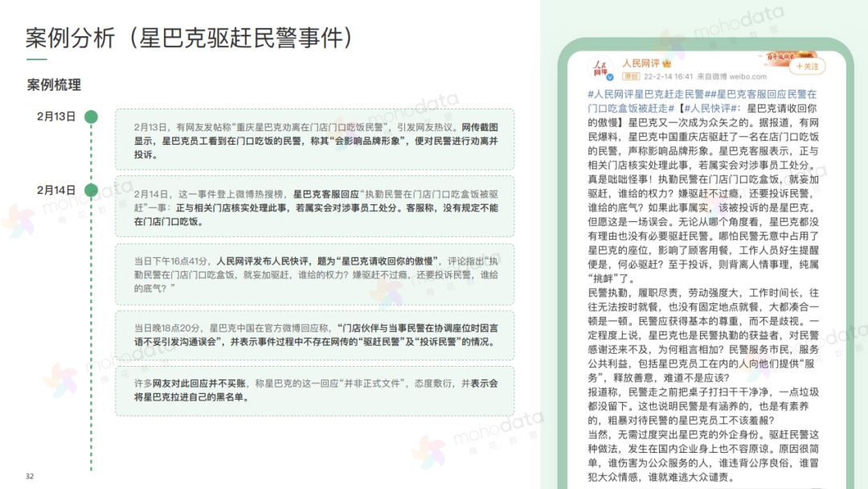Select the box starting 当日晚18点20分

[x=314, y=335]
